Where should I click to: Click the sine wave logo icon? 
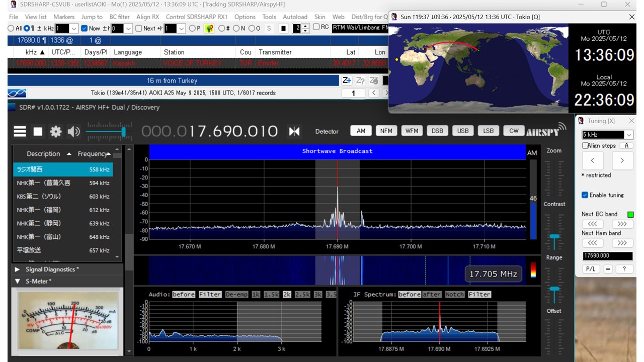(x=17, y=93)
